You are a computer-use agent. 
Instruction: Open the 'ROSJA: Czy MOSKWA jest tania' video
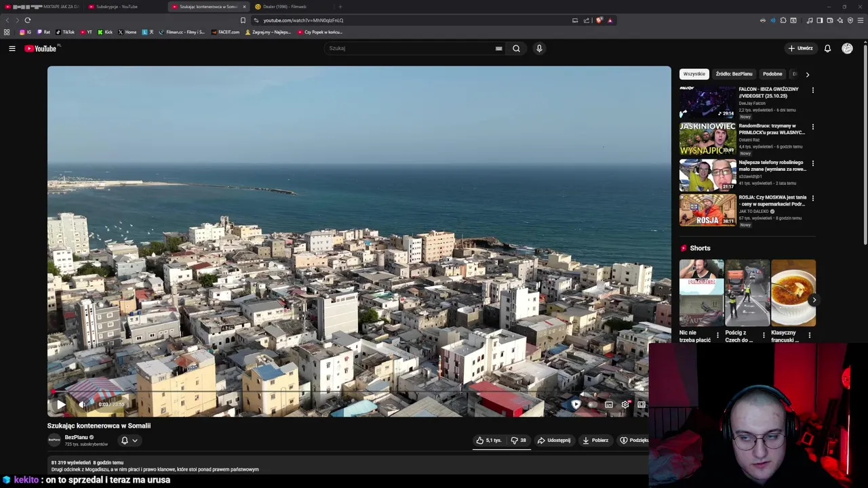coord(707,210)
